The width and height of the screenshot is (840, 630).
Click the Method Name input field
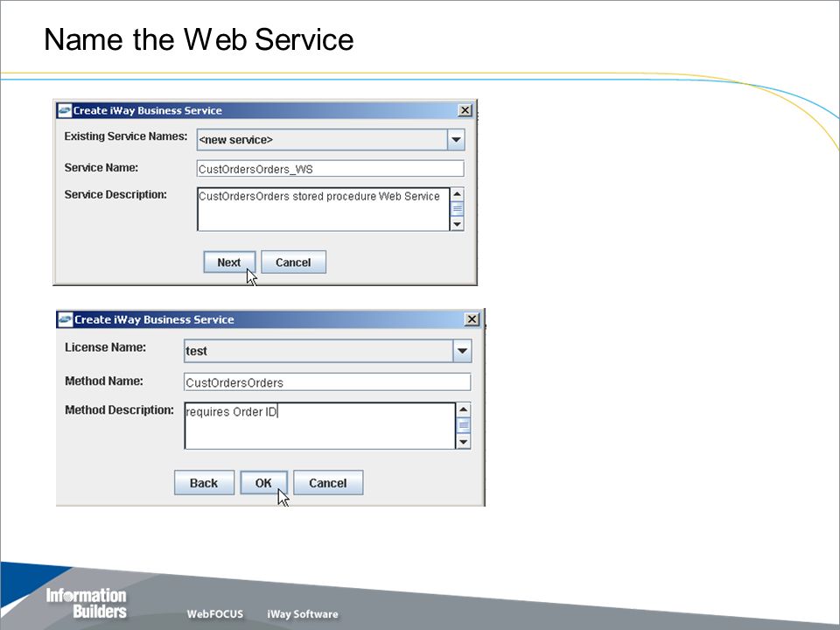tap(327, 382)
